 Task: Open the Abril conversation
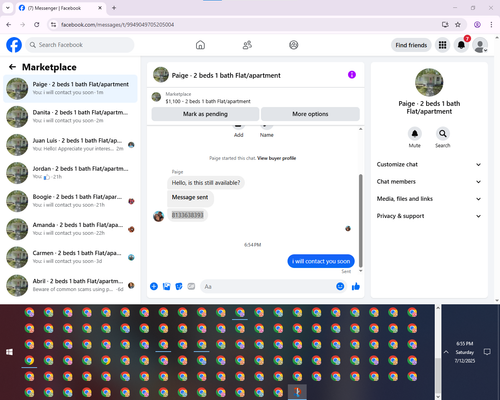pyautogui.click(x=70, y=285)
